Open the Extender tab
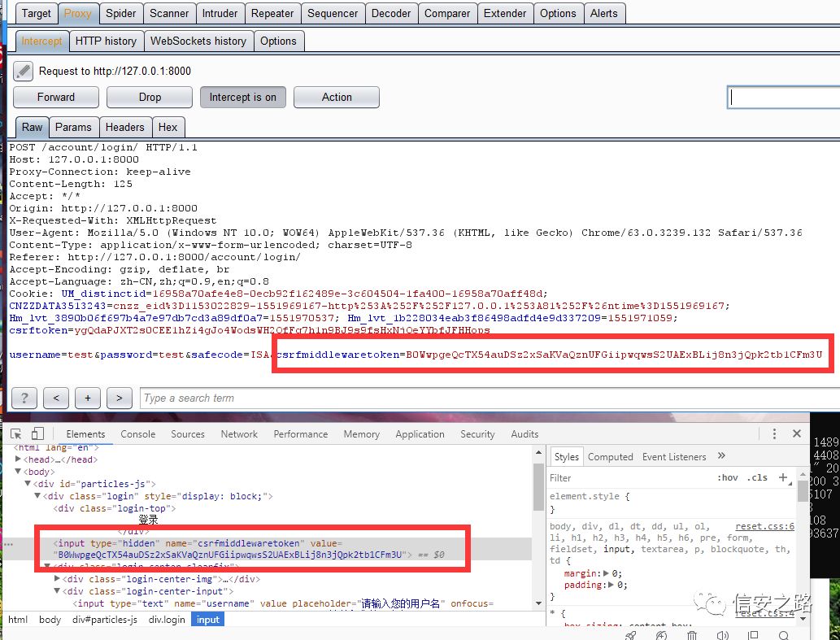Viewport: 840px width, 640px height. pos(505,13)
